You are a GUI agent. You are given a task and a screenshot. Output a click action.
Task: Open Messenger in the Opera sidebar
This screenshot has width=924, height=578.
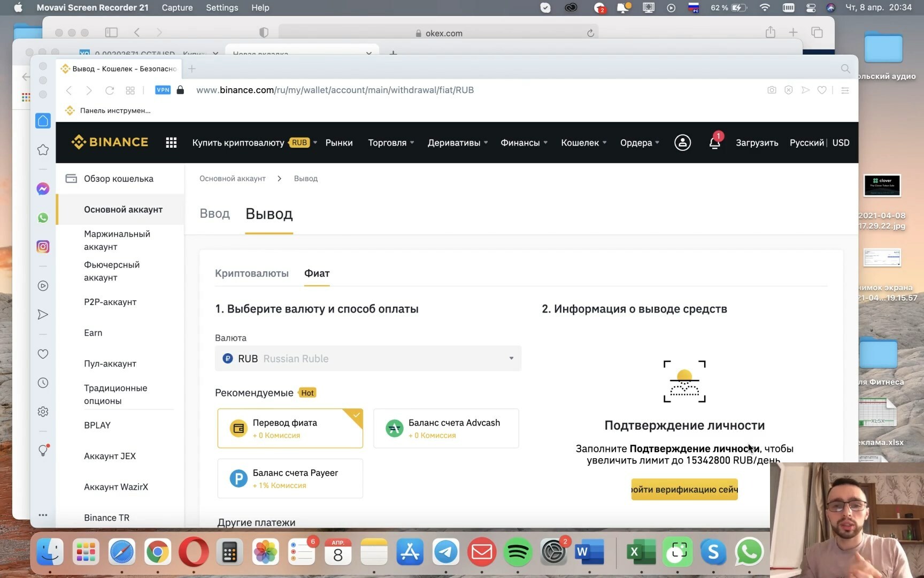click(x=43, y=189)
